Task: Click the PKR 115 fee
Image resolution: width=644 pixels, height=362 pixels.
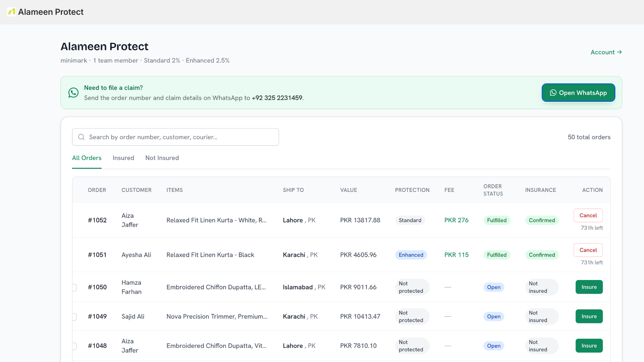Action: click(x=456, y=255)
